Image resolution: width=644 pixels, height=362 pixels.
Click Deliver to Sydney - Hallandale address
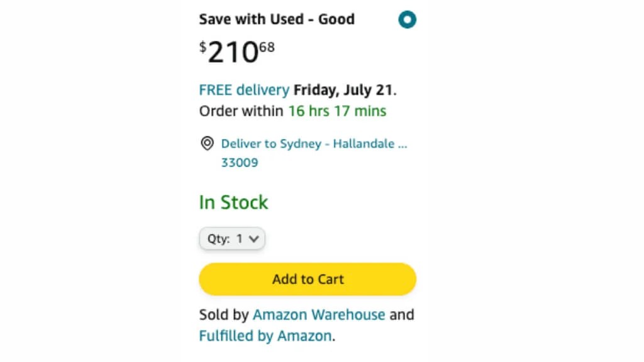[x=314, y=144]
